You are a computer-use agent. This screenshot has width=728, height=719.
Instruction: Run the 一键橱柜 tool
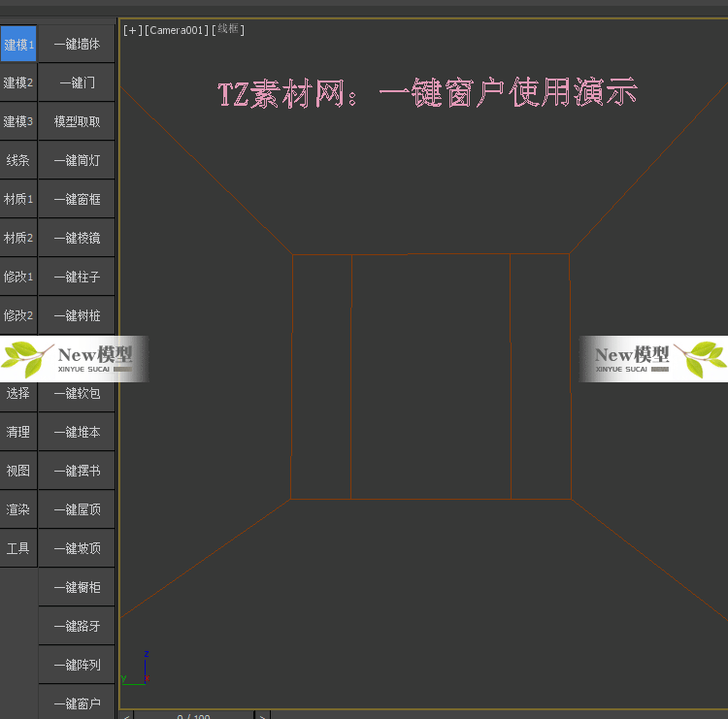point(77,587)
